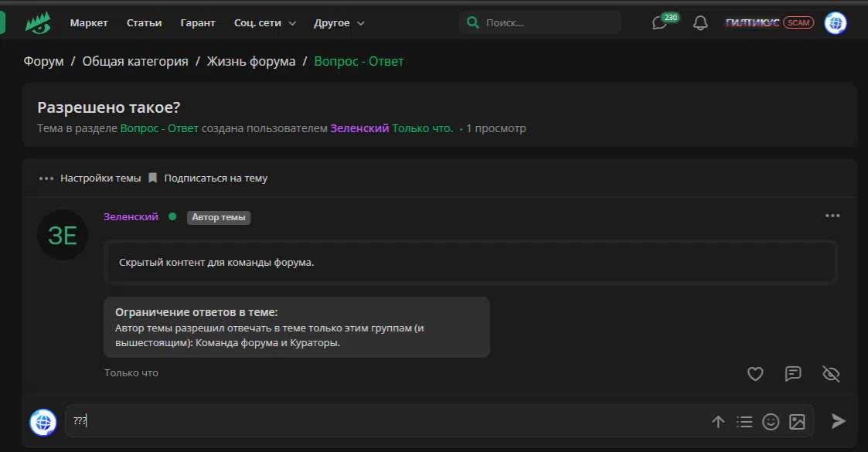Go to Вопрос - Ответ breadcrumb

pos(359,61)
